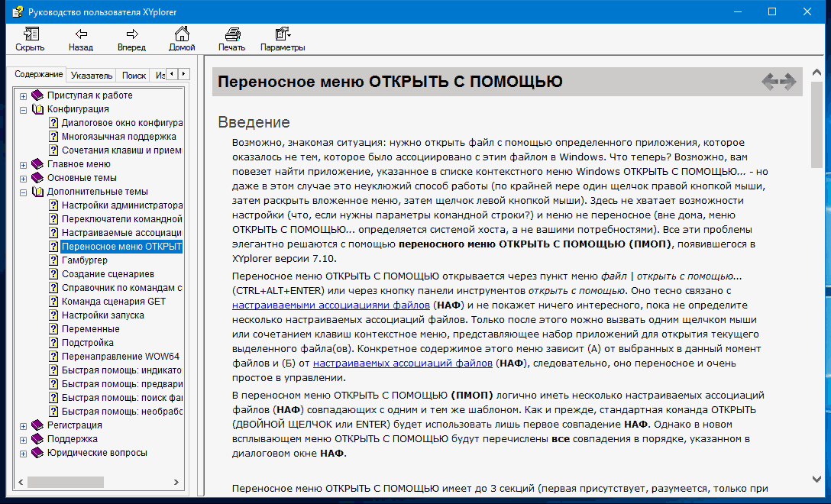
Task: Open the Параметры options icon
Action: point(283,34)
